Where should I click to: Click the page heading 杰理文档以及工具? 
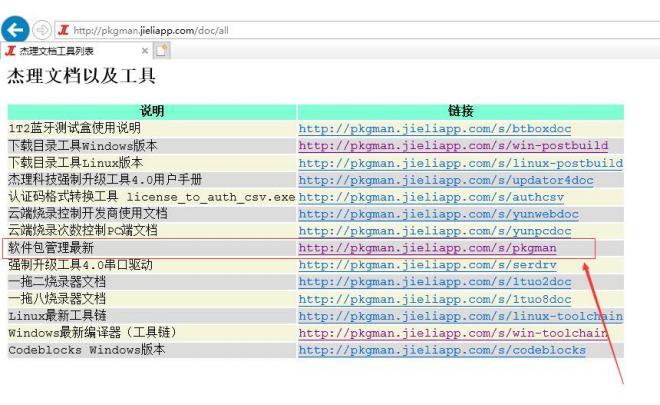coord(82,76)
